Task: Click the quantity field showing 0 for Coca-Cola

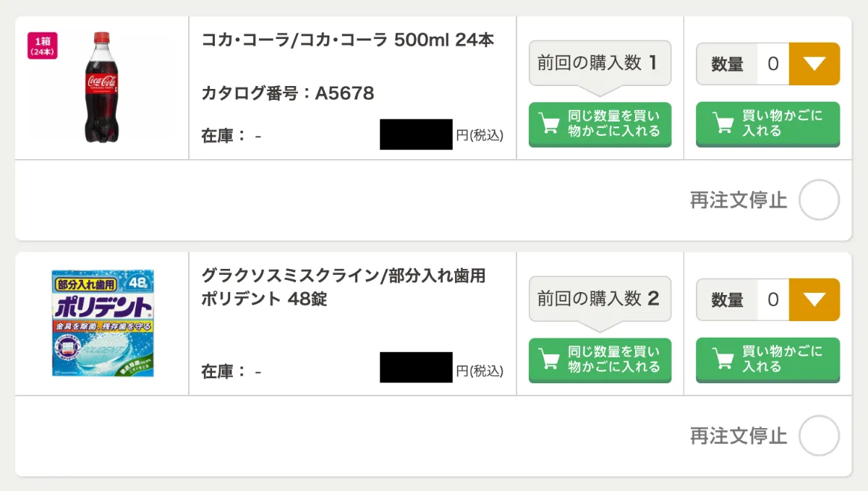Action: pyautogui.click(x=773, y=64)
